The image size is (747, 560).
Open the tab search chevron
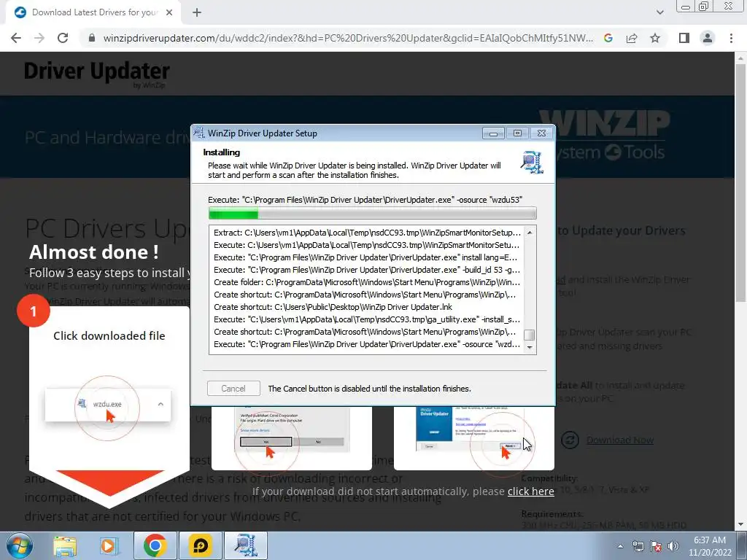(x=659, y=12)
